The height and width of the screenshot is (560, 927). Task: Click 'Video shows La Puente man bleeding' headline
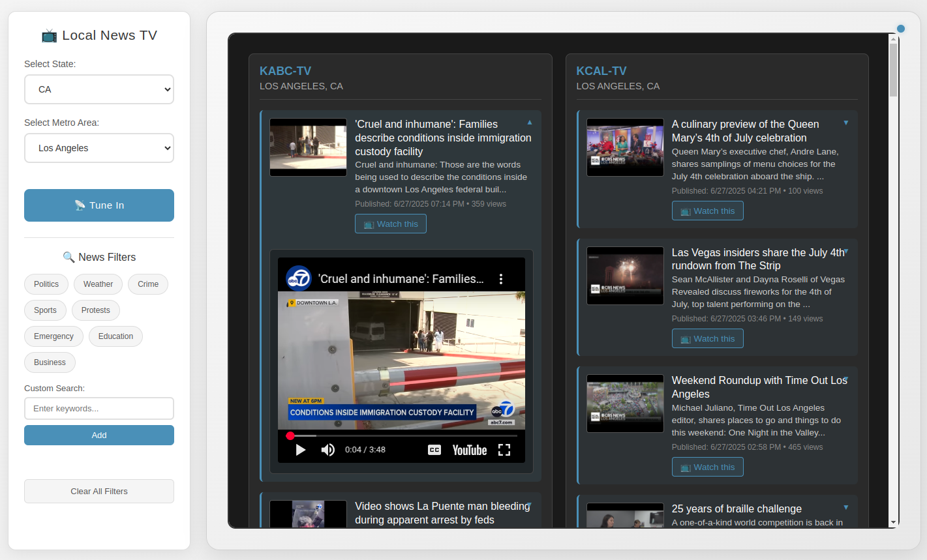tap(442, 513)
